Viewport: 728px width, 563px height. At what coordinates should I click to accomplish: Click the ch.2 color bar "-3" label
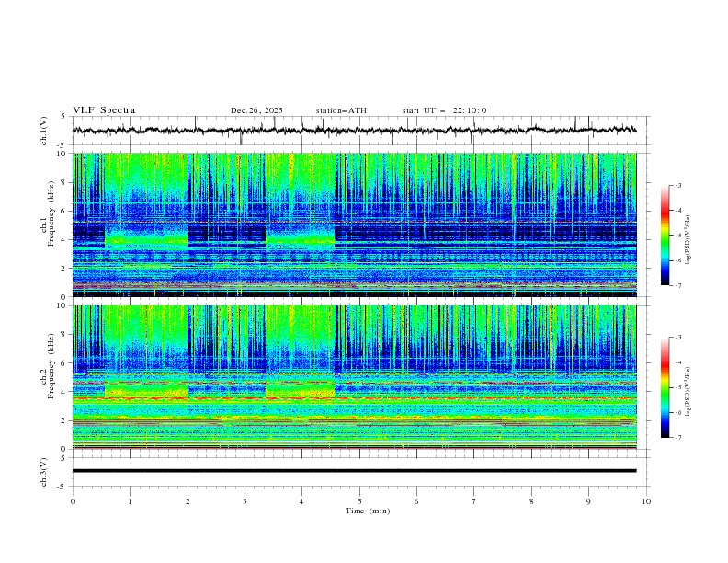point(678,338)
